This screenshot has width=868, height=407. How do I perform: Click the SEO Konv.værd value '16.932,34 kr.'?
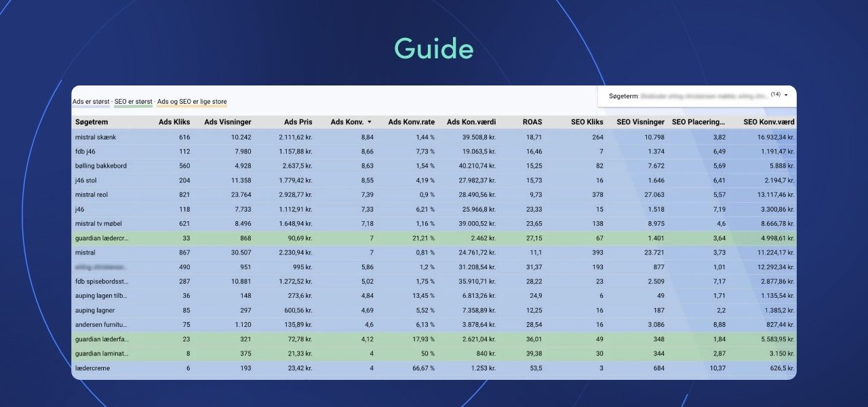pos(774,137)
